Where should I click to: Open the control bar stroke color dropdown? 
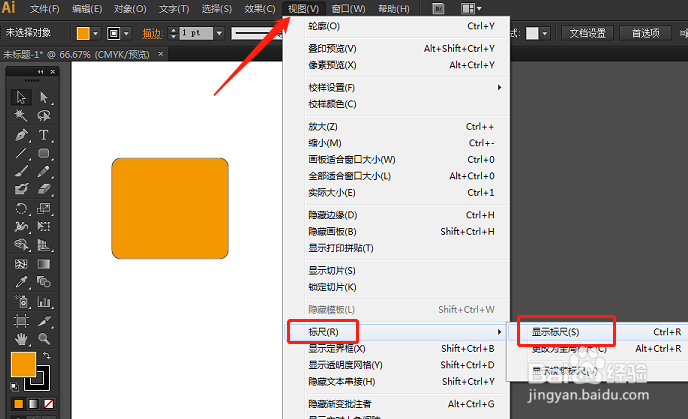click(x=126, y=33)
